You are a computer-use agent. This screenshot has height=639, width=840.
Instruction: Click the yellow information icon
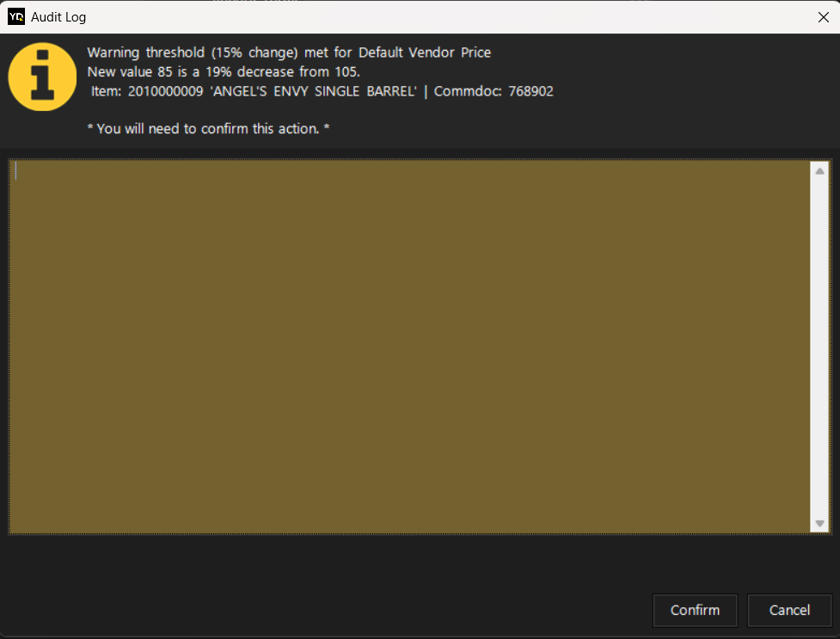tap(42, 77)
